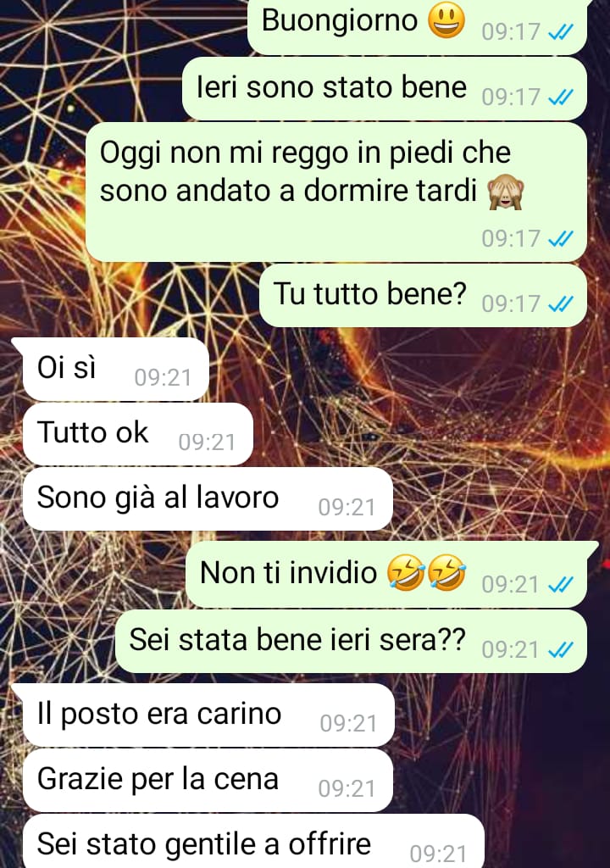The width and height of the screenshot is (610, 868).
Task: Select the 'Sono già al lavoro' message
Action: click(208, 498)
